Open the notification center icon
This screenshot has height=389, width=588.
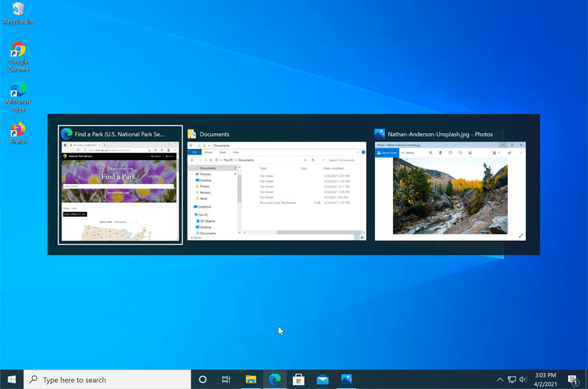coord(573,379)
